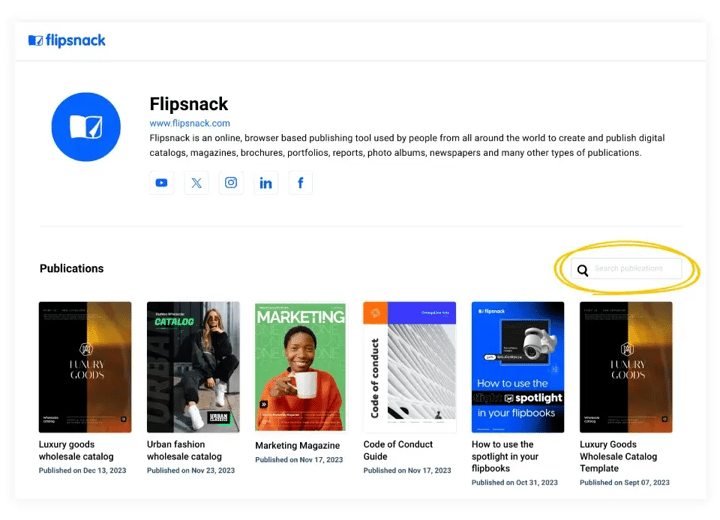
Task: Click 'How to use the spotlight' title
Action: [505, 456]
